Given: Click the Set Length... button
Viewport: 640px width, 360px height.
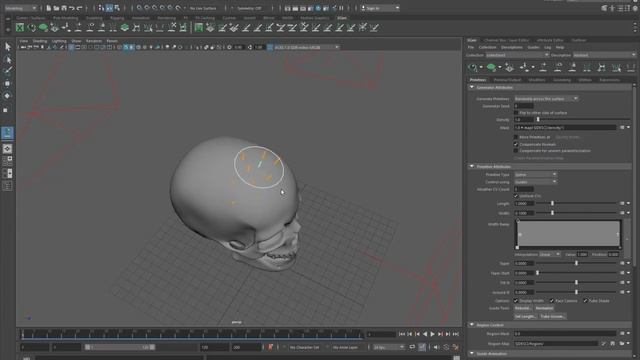Looking at the screenshot, I should click(525, 316).
